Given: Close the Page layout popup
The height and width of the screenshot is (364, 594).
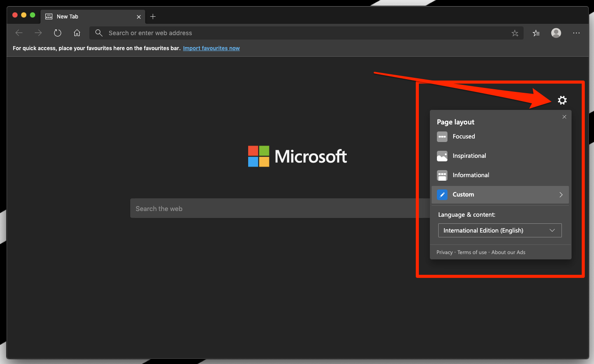Looking at the screenshot, I should tap(564, 117).
